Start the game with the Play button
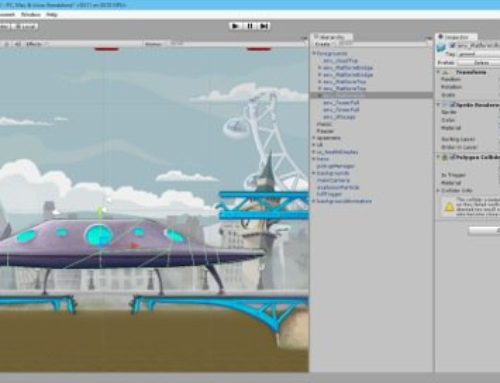The image size is (500, 383). click(x=235, y=26)
